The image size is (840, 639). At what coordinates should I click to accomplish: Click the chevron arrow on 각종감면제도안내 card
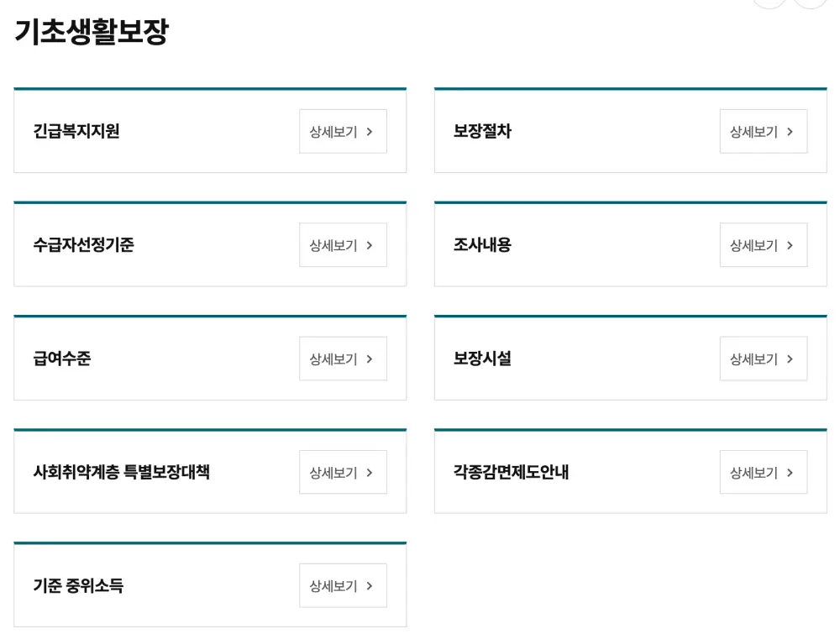point(790,472)
